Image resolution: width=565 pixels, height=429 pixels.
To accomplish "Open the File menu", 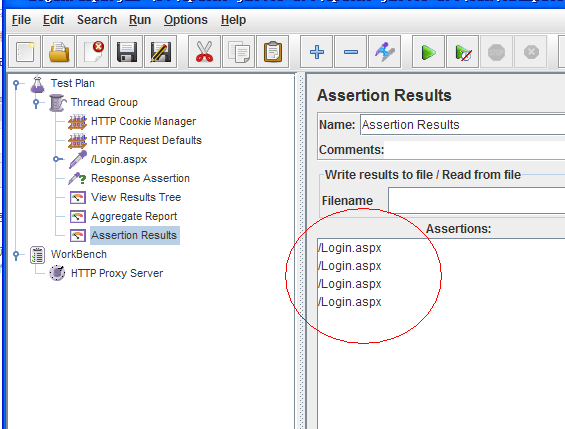I will point(21,20).
